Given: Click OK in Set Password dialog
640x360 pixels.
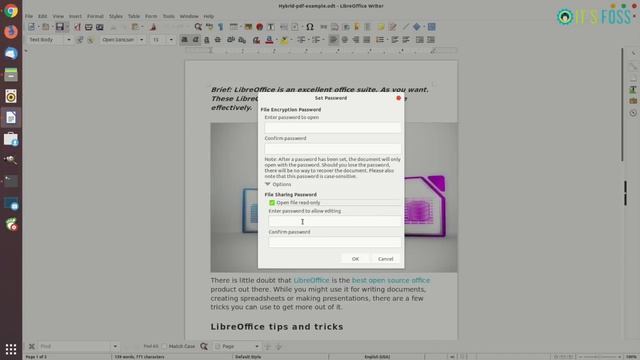Looking at the screenshot, I should (356, 259).
